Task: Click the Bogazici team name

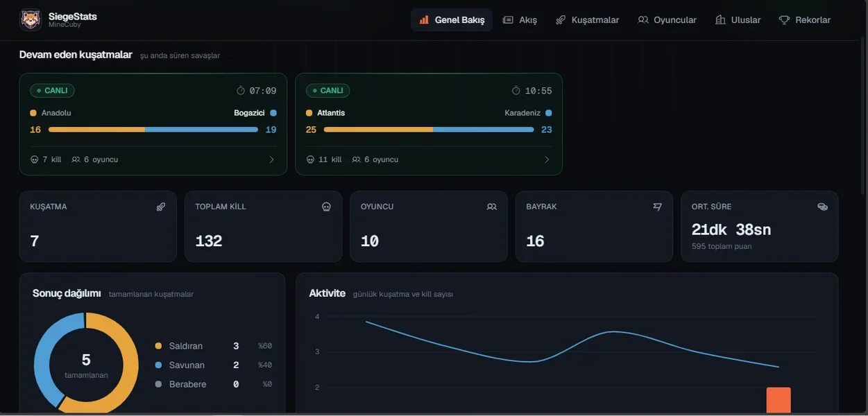Action: [249, 113]
